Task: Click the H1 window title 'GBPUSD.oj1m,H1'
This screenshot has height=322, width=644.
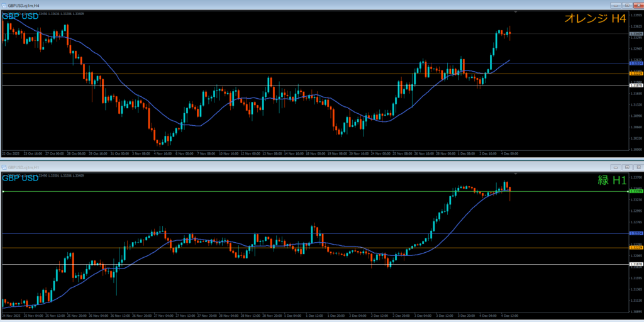Action: click(23, 167)
